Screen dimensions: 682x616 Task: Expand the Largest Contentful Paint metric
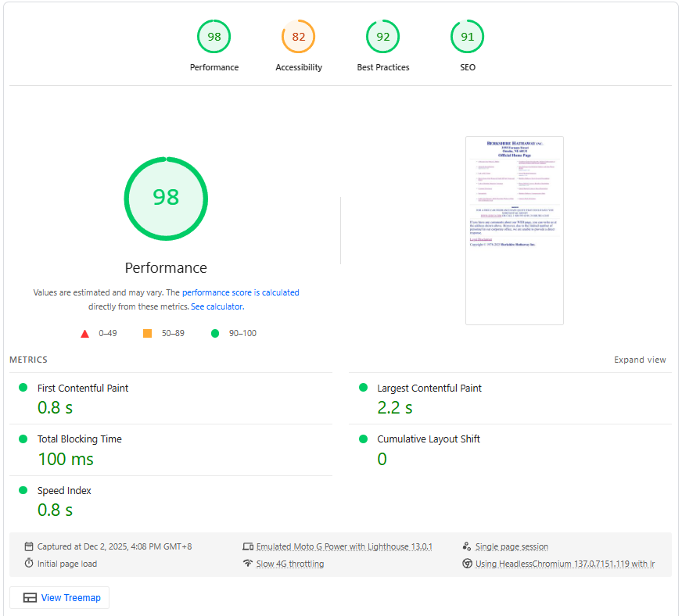point(429,389)
